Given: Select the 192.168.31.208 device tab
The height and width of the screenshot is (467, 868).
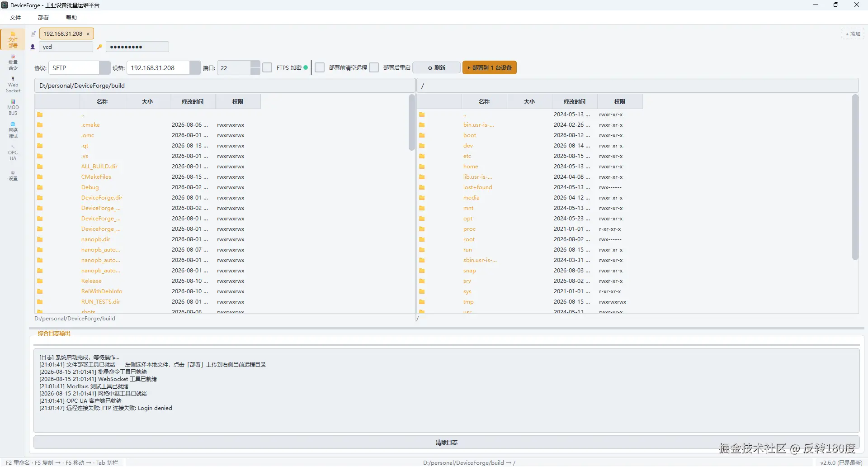Looking at the screenshot, I should pos(63,33).
